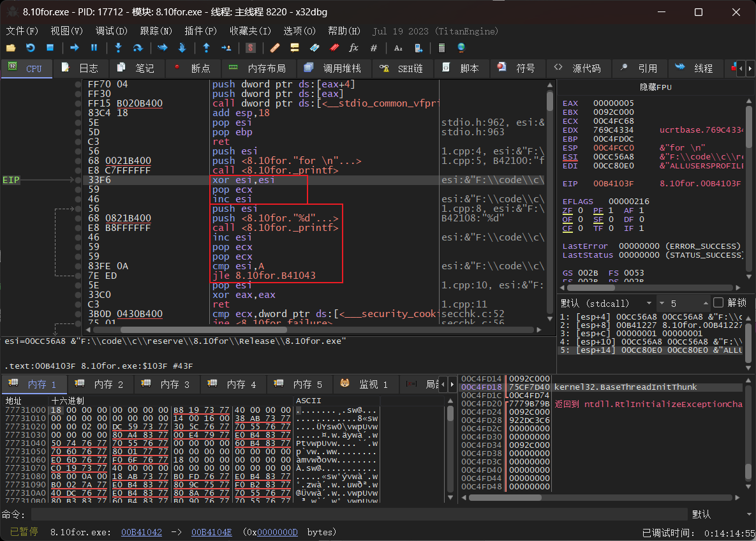Image resolution: width=756 pixels, height=541 pixels.
Task: Open the calculator icon
Action: (441, 48)
